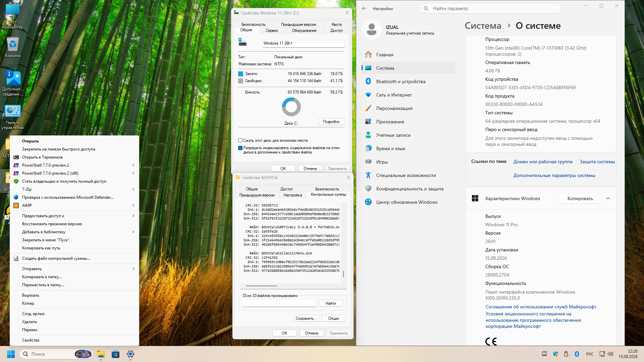The width and height of the screenshot is (644, 362).
Task: Click Найти button in checksum search
Action: pyautogui.click(x=331, y=303)
